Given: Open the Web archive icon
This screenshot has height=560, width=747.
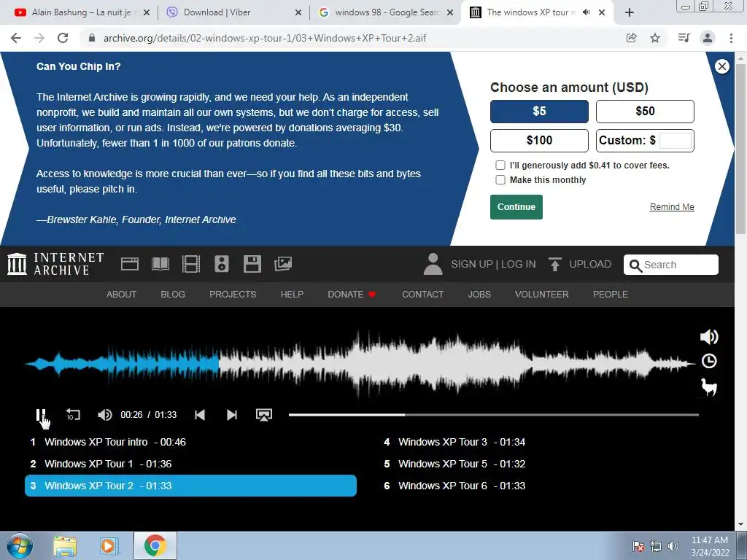Looking at the screenshot, I should [x=130, y=264].
